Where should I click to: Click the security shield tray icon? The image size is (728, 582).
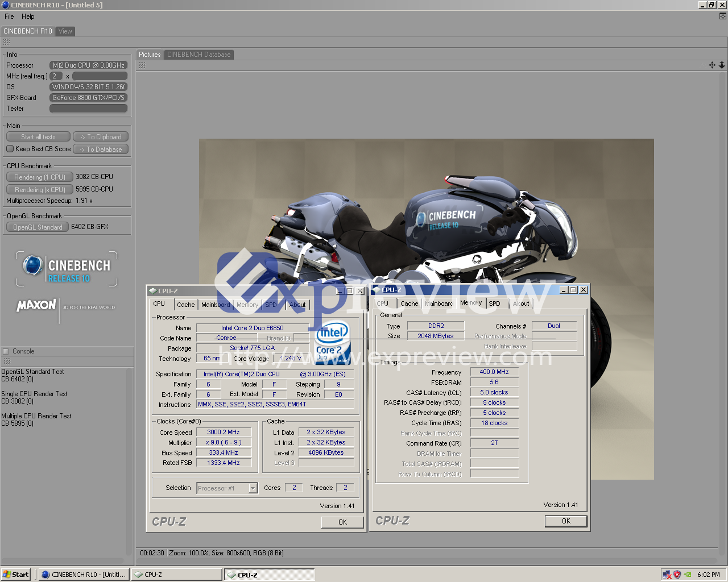677,575
